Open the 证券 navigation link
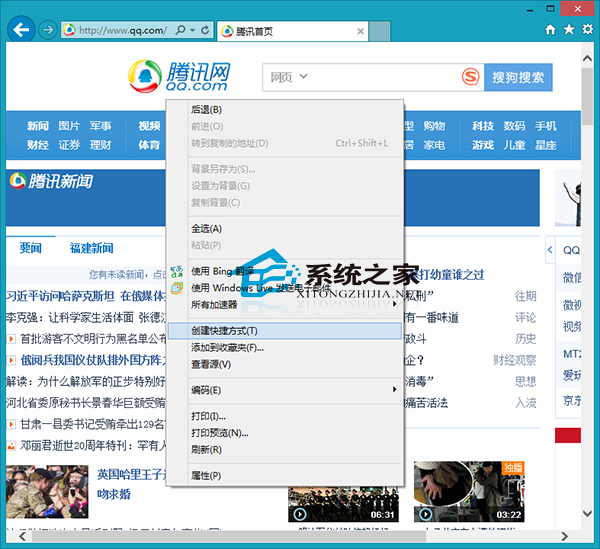This screenshot has height=549, width=600. (69, 145)
